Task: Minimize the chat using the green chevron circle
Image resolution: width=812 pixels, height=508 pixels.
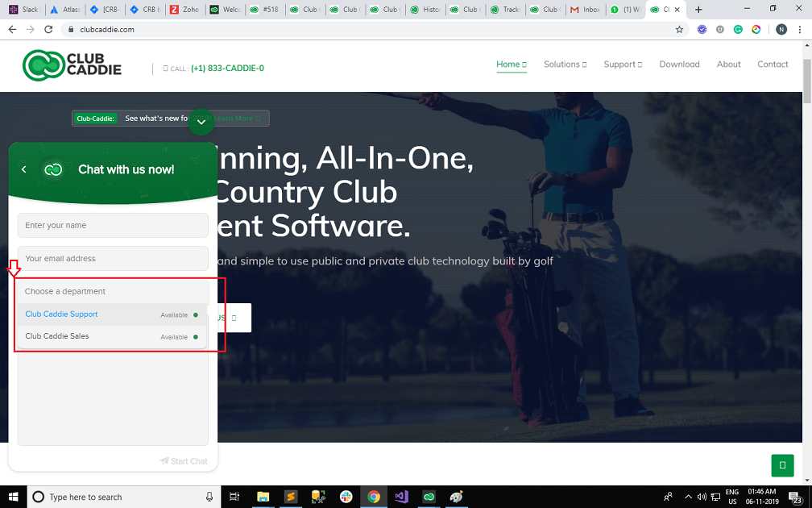Action: point(201,123)
